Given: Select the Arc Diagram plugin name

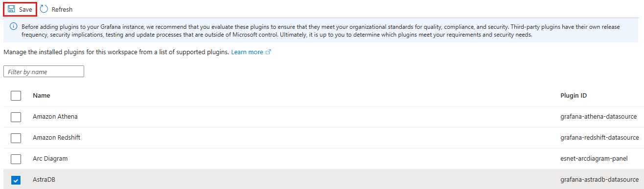Looking at the screenshot, I should 50,159.
